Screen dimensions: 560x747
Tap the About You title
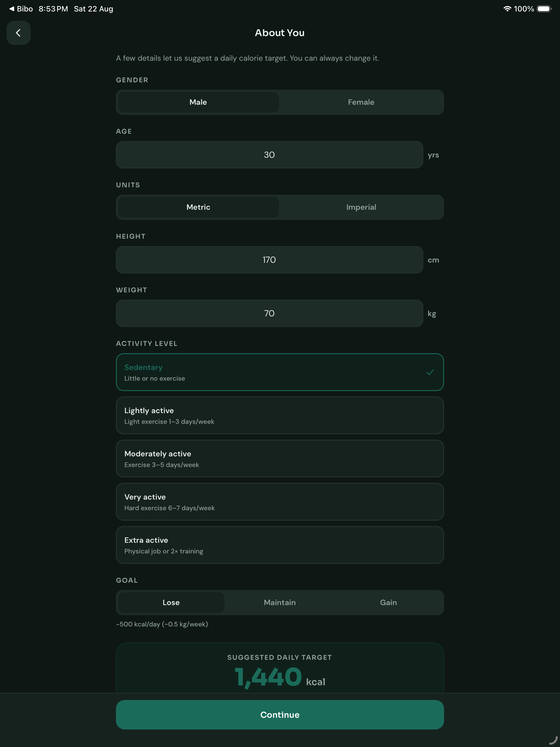tap(280, 33)
